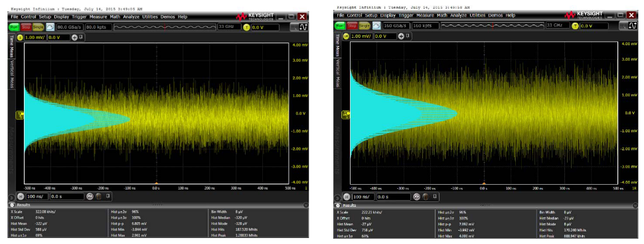Click the autoscale waveform icon in right window
The width and height of the screenshot is (644, 244).
pos(376,25)
